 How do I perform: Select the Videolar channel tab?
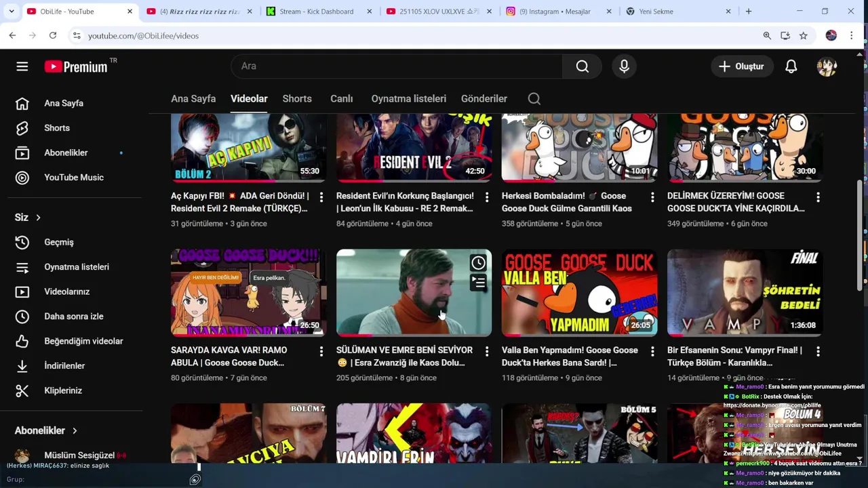point(249,98)
